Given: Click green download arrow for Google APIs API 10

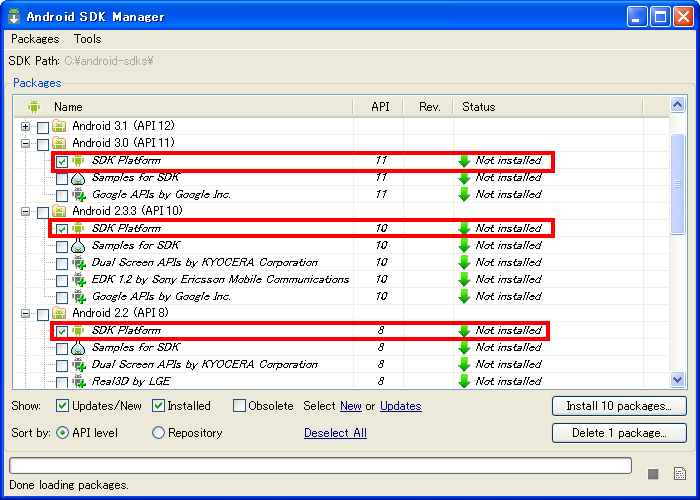Looking at the screenshot, I should 464,296.
